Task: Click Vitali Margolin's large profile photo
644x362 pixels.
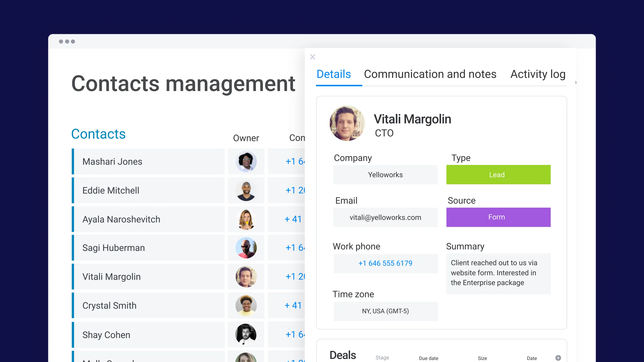Action: (347, 123)
